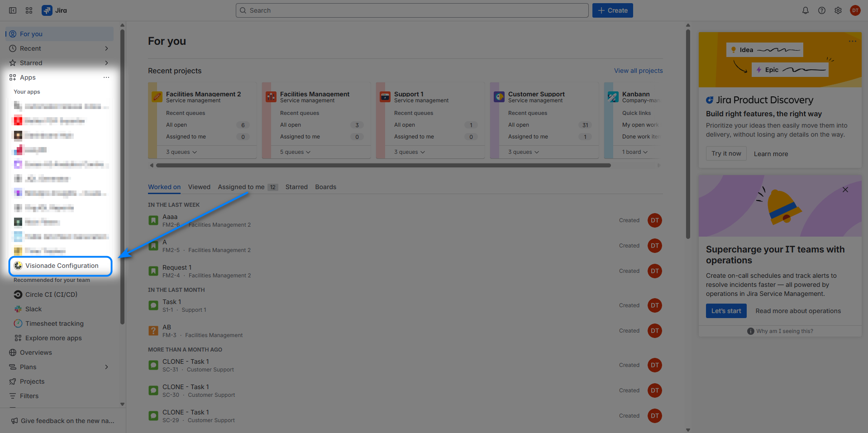This screenshot has width=868, height=433.
Task: Click the Let's start button
Action: [726, 311]
